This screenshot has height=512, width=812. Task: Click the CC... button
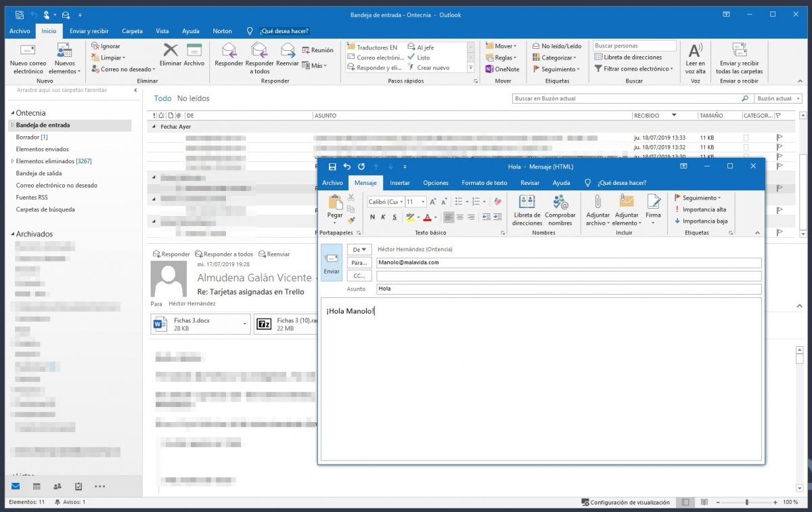(x=359, y=276)
